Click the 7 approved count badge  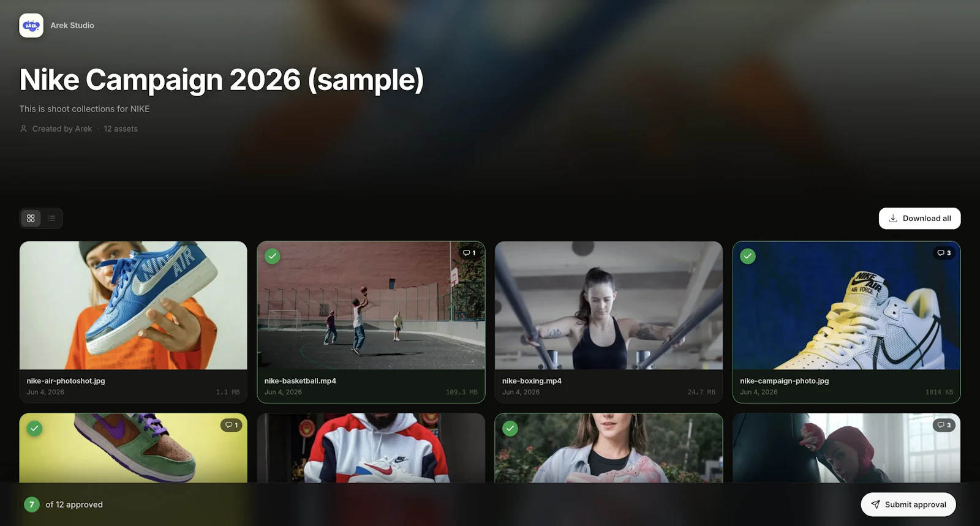[32, 505]
